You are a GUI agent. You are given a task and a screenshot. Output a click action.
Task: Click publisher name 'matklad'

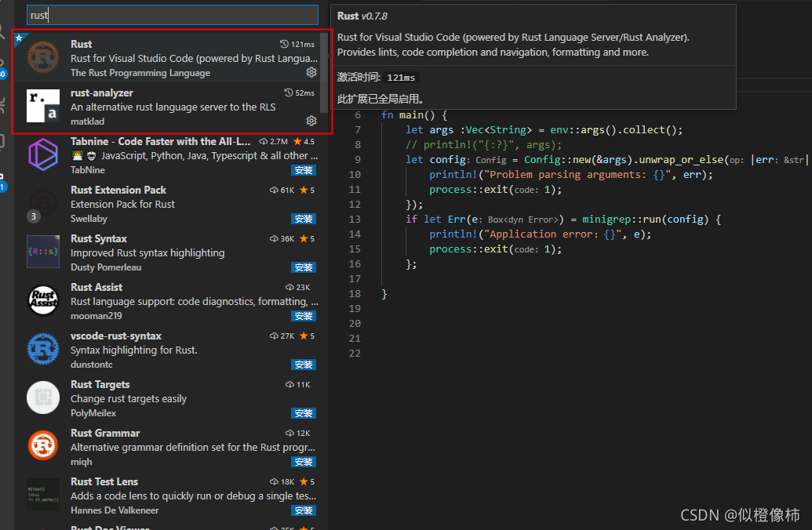[88, 122]
